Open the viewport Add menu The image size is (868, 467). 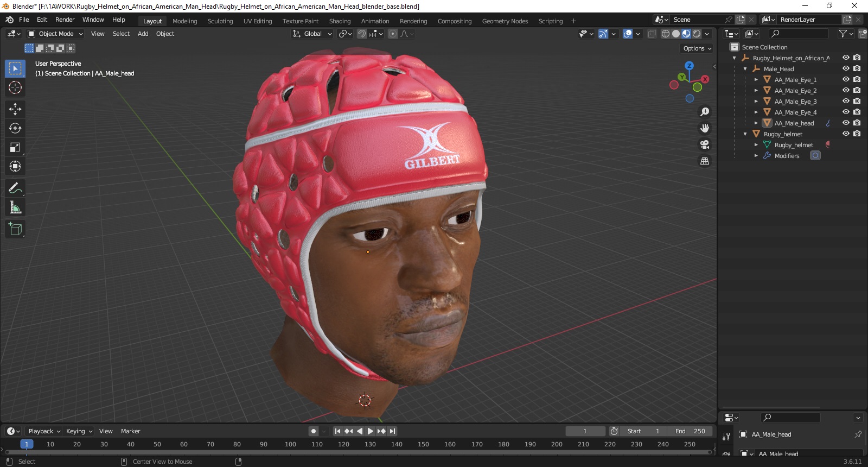pos(143,34)
